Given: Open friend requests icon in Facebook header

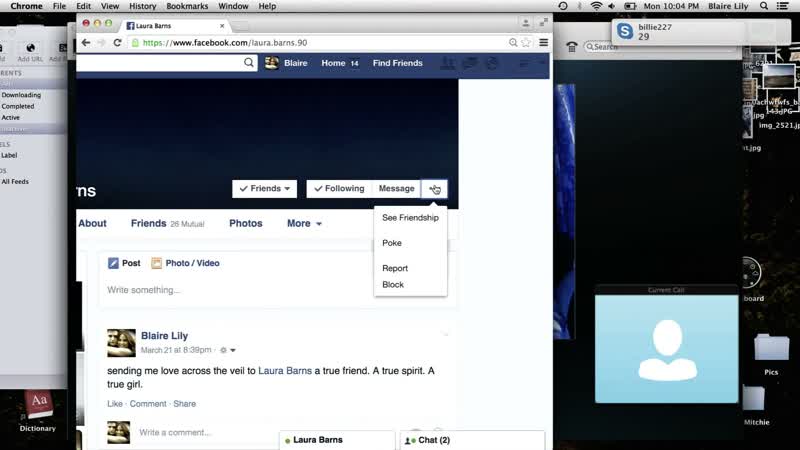Looking at the screenshot, I should (448, 63).
